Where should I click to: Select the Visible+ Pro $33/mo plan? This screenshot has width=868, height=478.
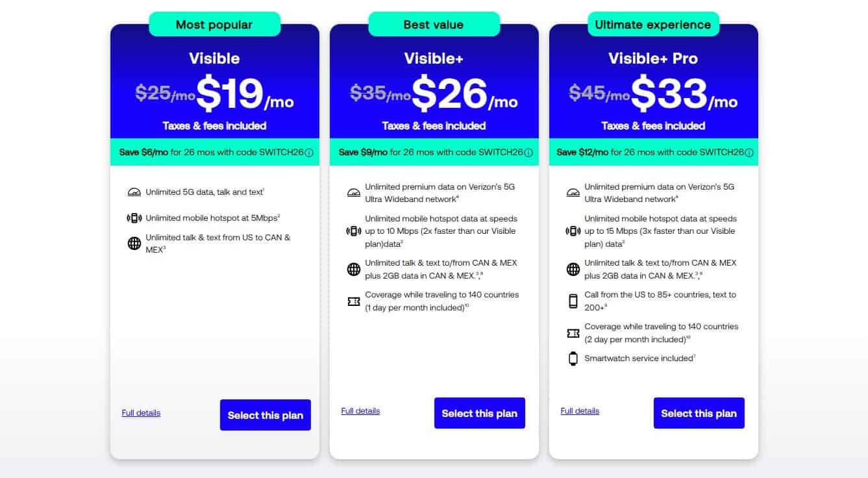[x=699, y=413]
